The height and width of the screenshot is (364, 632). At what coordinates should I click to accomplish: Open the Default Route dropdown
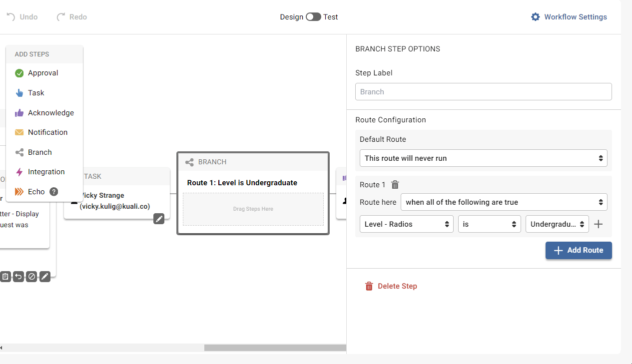(483, 158)
